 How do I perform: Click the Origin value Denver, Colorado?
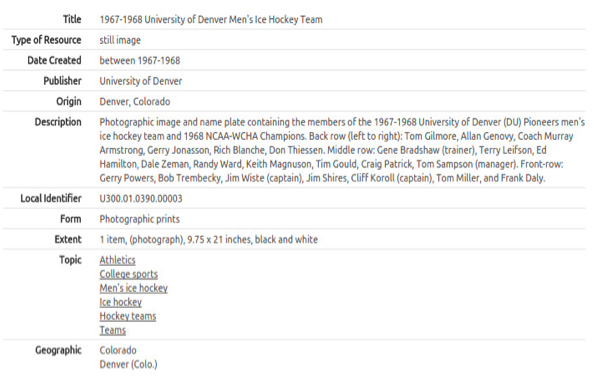pos(135,102)
